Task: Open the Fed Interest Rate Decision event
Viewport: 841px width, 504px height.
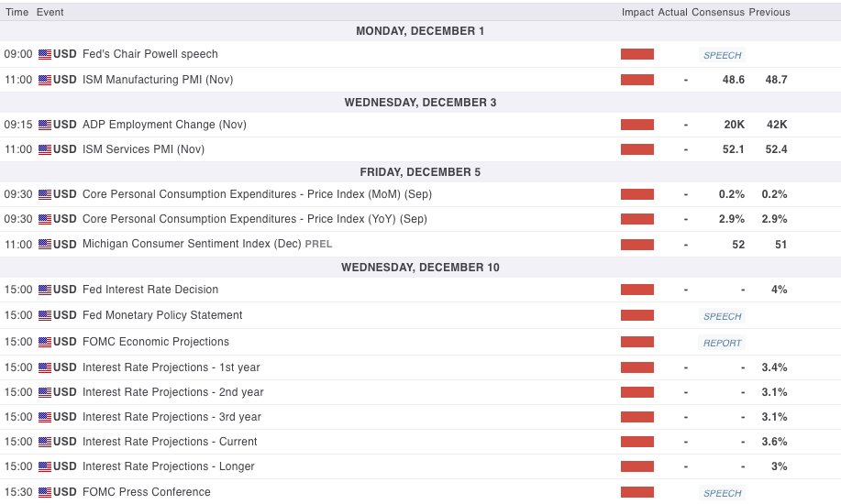Action: [x=150, y=290]
